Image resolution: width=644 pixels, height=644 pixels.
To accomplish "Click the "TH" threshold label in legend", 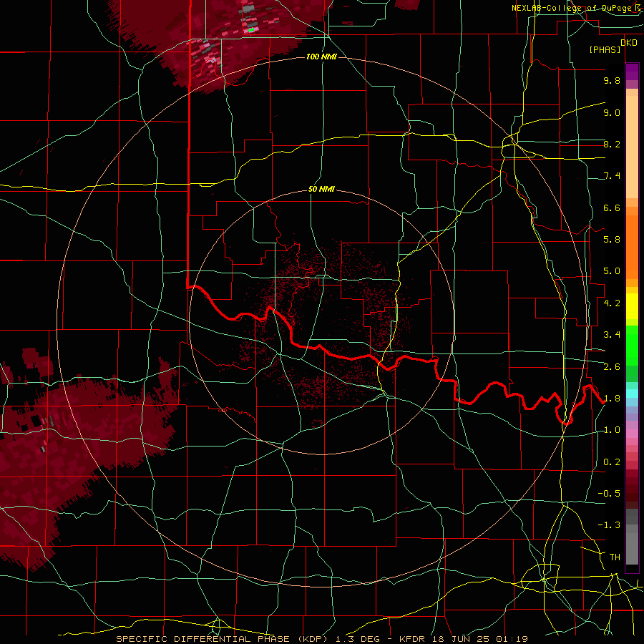I will tap(615, 557).
